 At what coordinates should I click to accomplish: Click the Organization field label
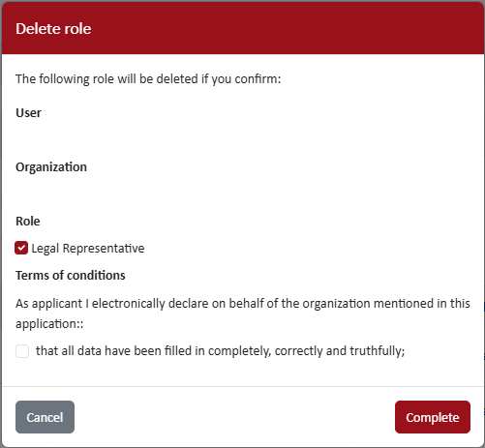point(51,167)
